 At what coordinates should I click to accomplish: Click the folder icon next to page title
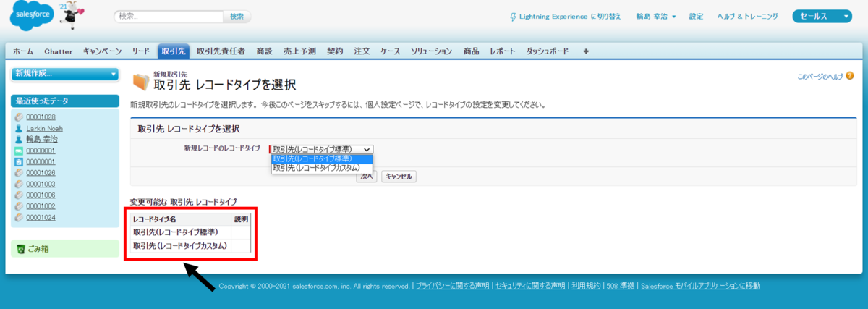[x=141, y=82]
